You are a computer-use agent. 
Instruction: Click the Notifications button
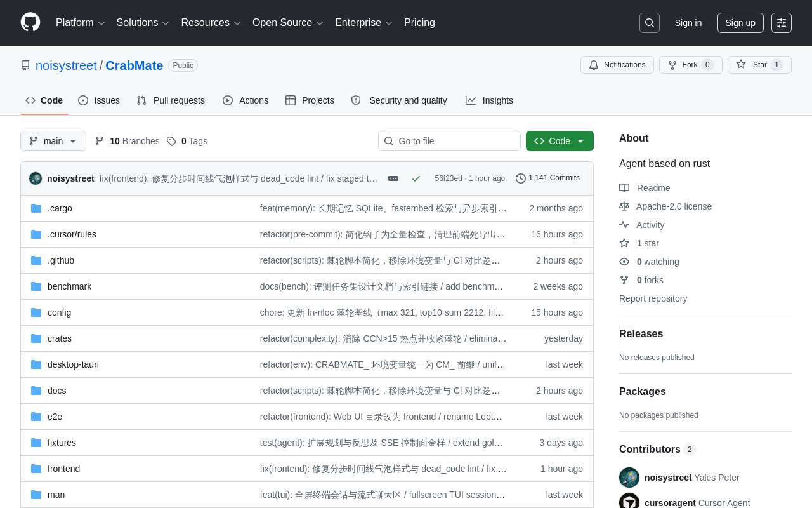(x=617, y=65)
